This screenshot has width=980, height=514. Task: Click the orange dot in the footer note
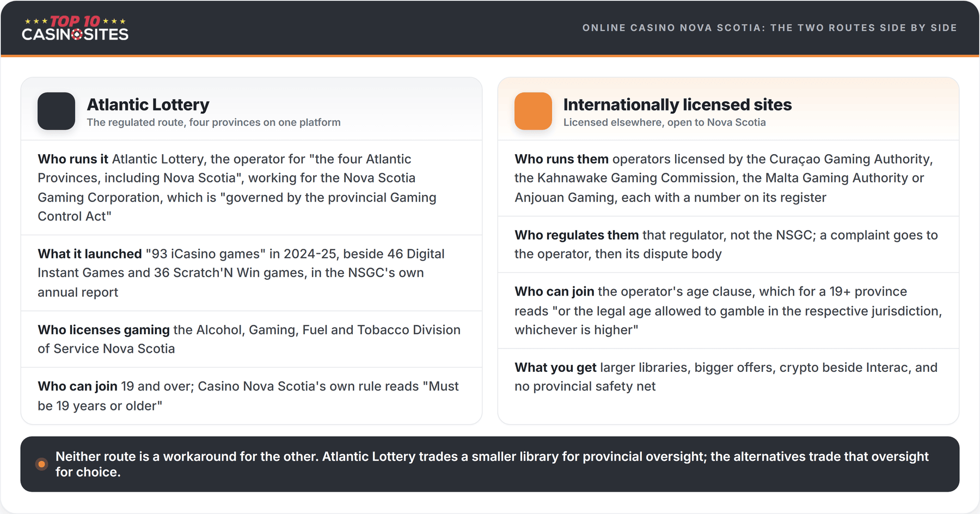coord(41,464)
